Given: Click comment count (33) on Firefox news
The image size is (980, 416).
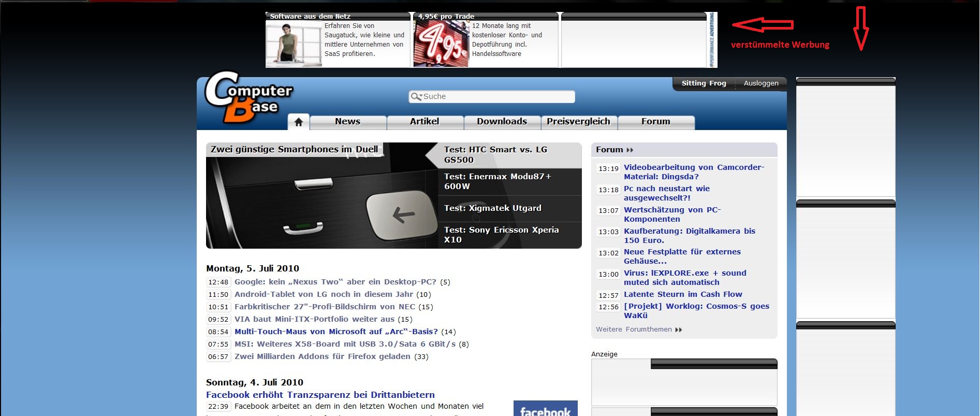Looking at the screenshot, I should pyautogui.click(x=421, y=357).
